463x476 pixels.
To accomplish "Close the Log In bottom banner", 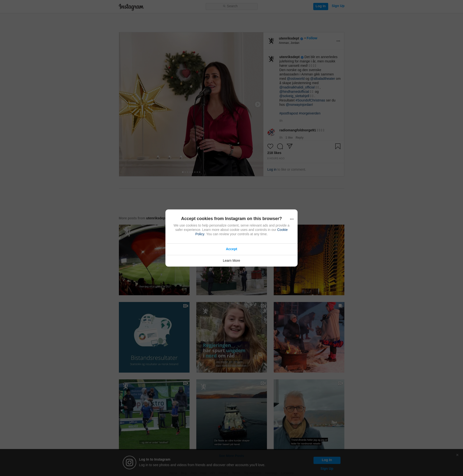I will point(457,455).
